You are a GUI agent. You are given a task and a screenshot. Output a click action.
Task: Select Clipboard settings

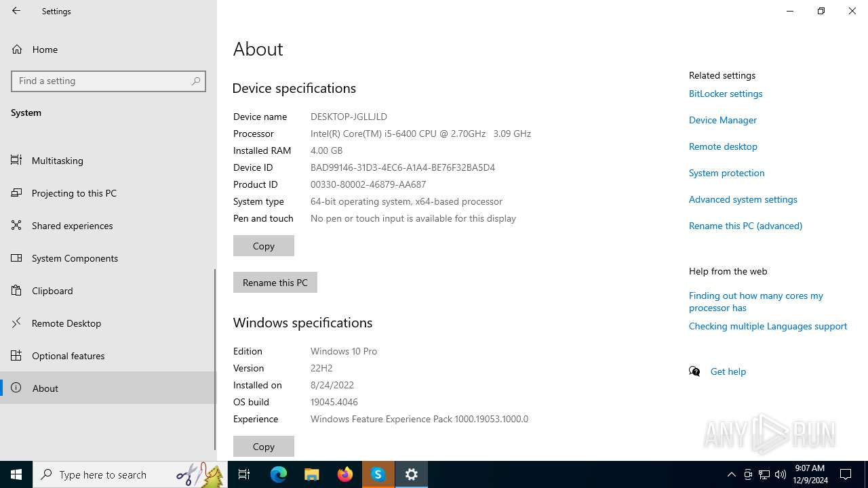point(108,290)
